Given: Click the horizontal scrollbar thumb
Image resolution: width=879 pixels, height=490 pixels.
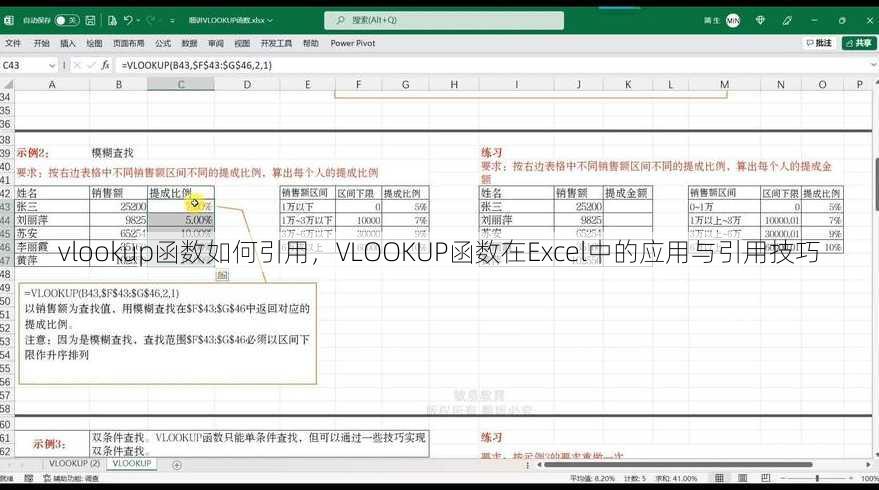Looking at the screenshot, I should [x=678, y=464].
